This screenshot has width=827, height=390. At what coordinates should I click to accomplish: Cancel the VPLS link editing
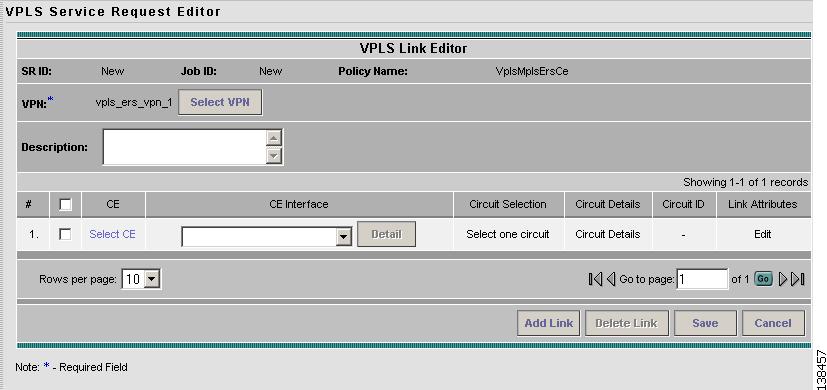pyautogui.click(x=773, y=323)
